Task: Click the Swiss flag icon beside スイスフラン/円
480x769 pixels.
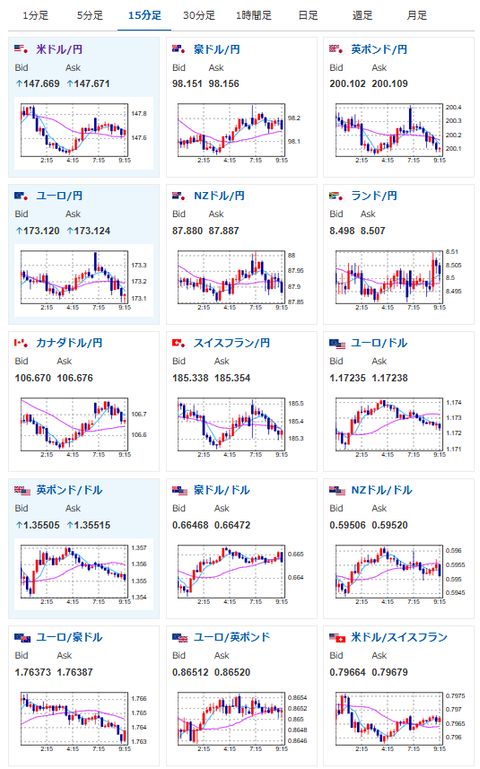Action: click(179, 343)
